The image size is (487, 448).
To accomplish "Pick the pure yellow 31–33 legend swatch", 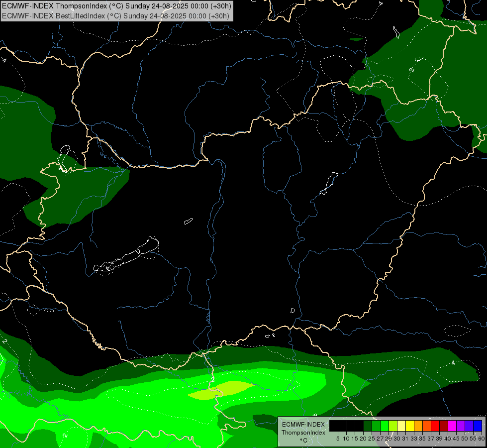I will tap(410, 426).
